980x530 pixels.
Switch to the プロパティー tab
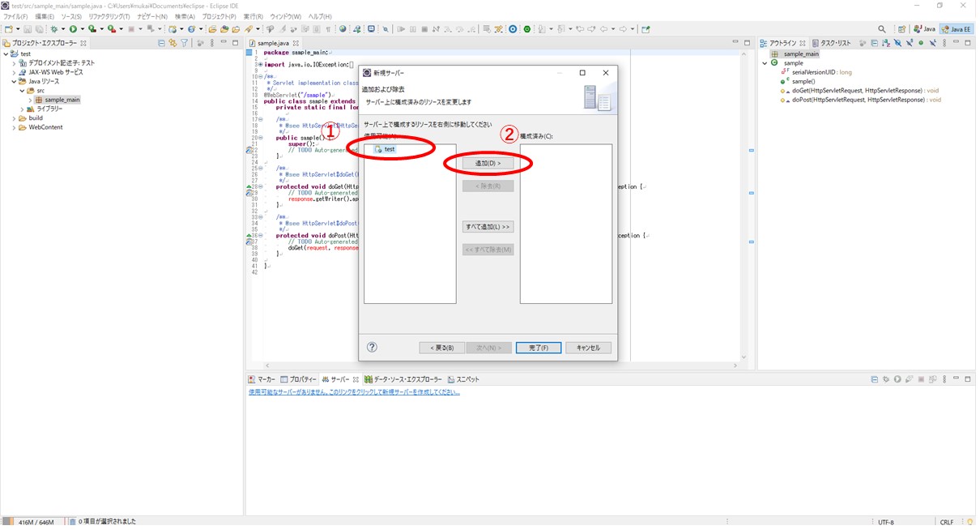pyautogui.click(x=298, y=379)
